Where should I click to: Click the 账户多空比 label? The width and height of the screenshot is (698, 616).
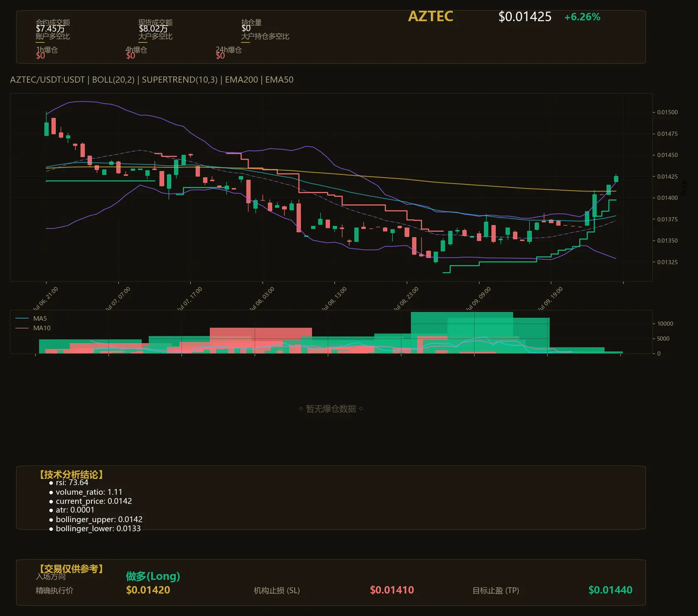[x=53, y=37]
